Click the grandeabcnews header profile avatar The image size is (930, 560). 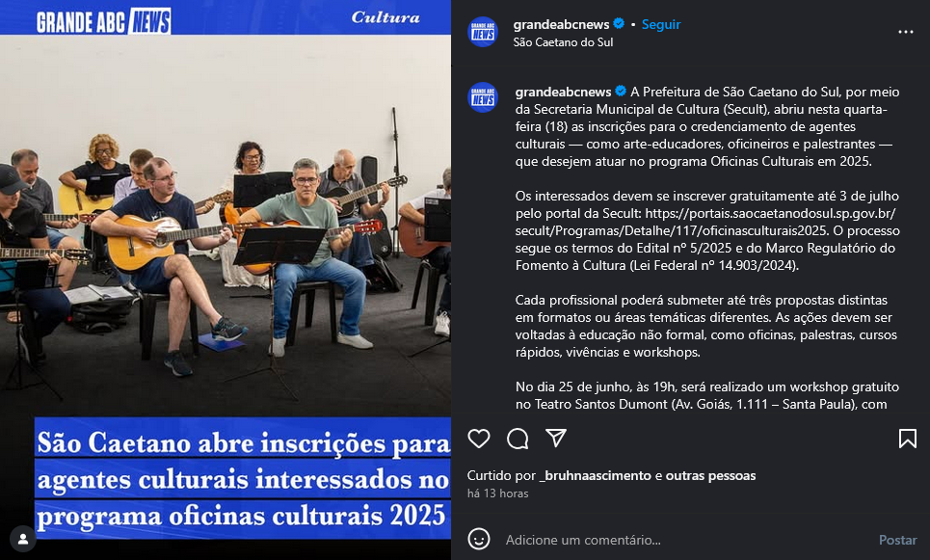click(x=483, y=32)
